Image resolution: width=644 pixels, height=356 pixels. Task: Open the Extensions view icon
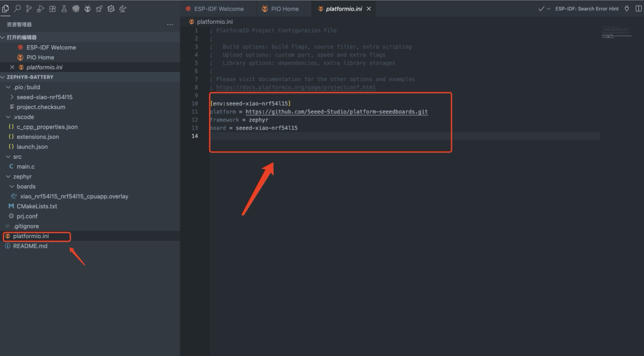pyautogui.click(x=52, y=9)
